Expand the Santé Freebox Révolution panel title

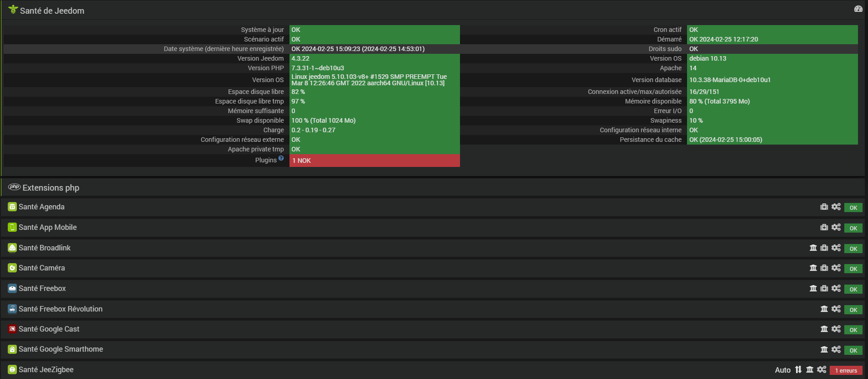[x=61, y=309]
